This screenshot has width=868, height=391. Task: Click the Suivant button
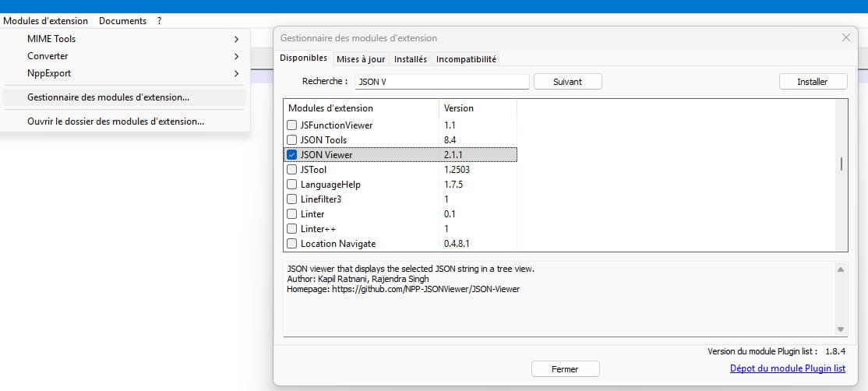coord(567,81)
